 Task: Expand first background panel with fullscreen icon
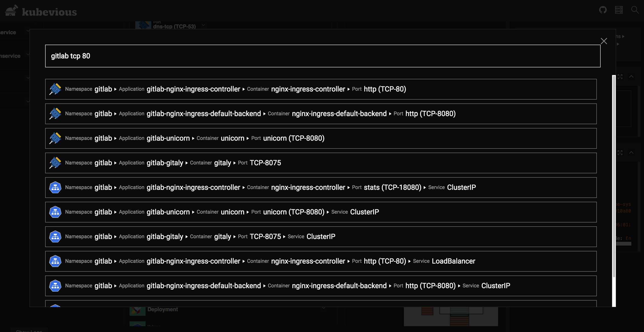pos(620,77)
